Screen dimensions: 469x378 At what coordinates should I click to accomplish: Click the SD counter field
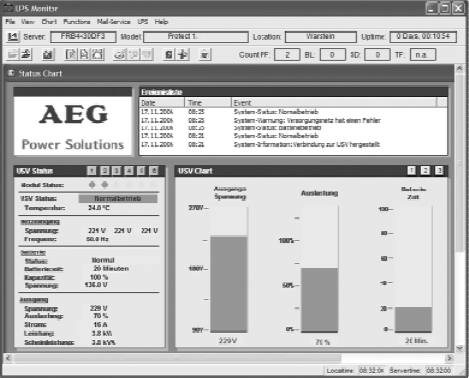point(377,55)
